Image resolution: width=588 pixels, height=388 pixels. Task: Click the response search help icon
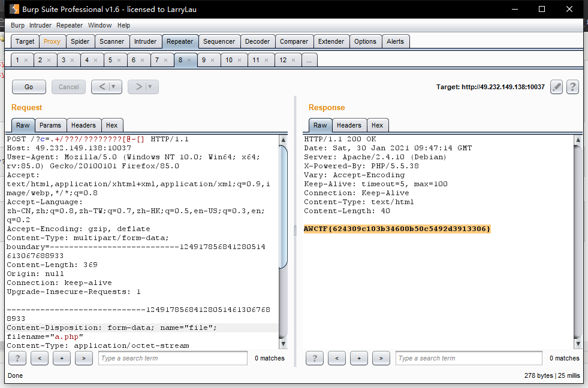(x=315, y=358)
